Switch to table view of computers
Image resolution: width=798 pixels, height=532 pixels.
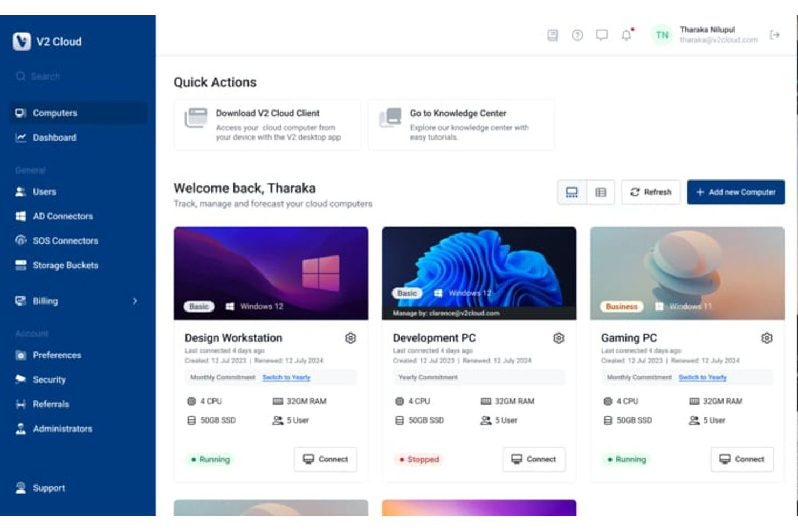[x=601, y=192]
